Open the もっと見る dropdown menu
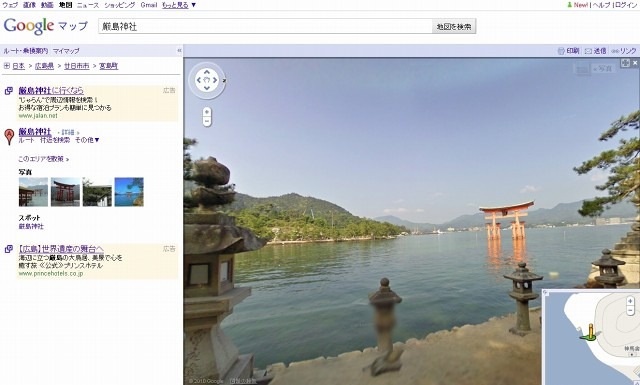640x385 pixels. pos(179,5)
